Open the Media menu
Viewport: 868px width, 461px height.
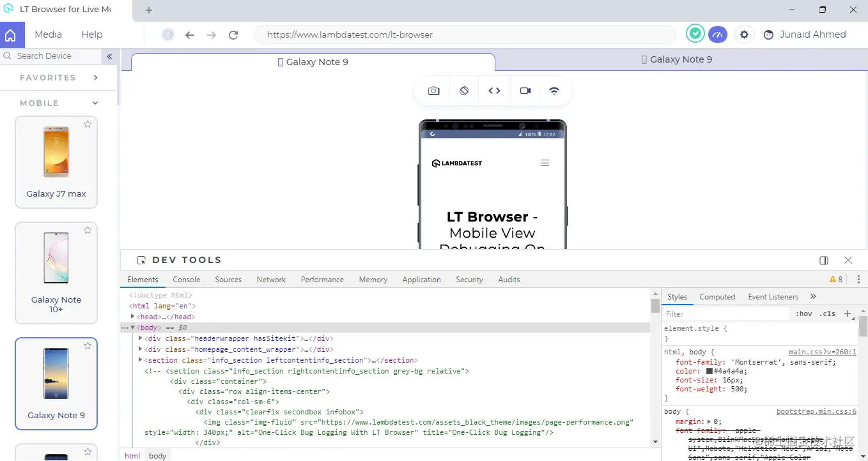[x=49, y=34]
